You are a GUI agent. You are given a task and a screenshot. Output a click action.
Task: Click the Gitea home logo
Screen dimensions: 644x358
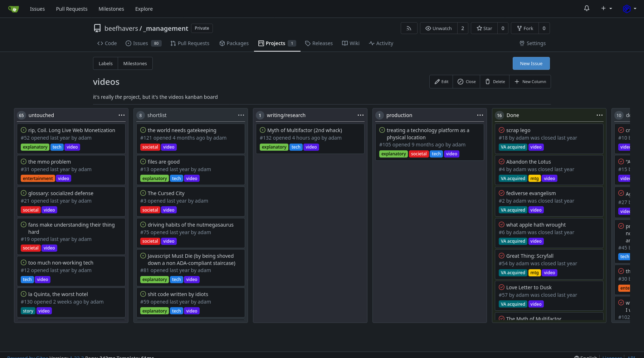pos(13,9)
